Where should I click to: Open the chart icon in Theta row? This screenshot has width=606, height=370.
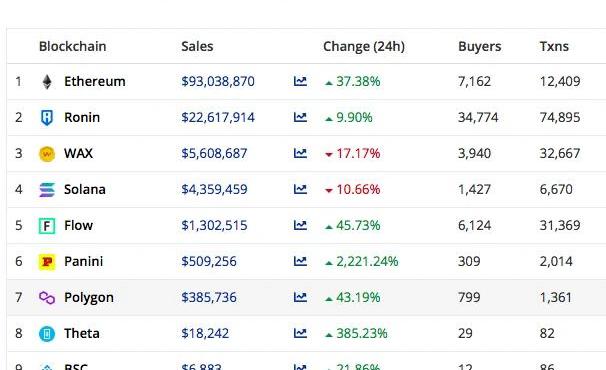tap(300, 333)
